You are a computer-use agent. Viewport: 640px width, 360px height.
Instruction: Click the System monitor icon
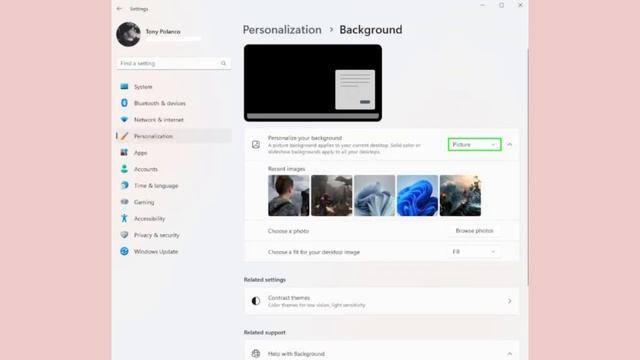[x=124, y=87]
